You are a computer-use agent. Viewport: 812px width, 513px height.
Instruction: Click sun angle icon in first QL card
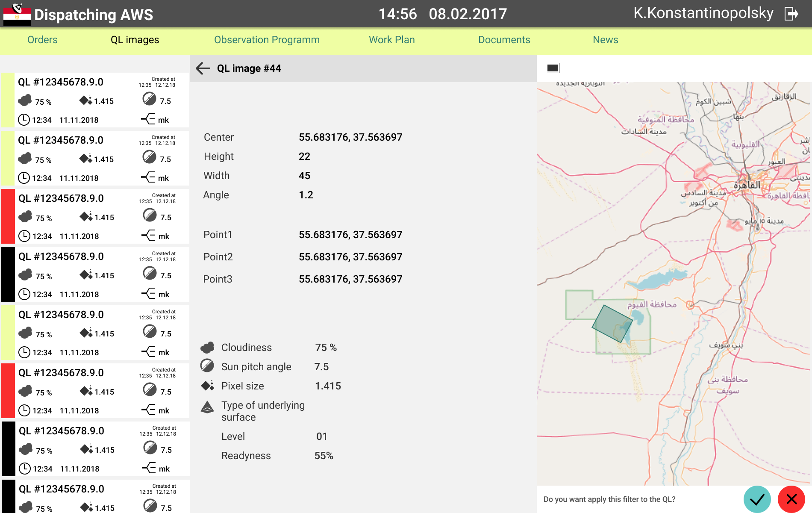tap(149, 99)
